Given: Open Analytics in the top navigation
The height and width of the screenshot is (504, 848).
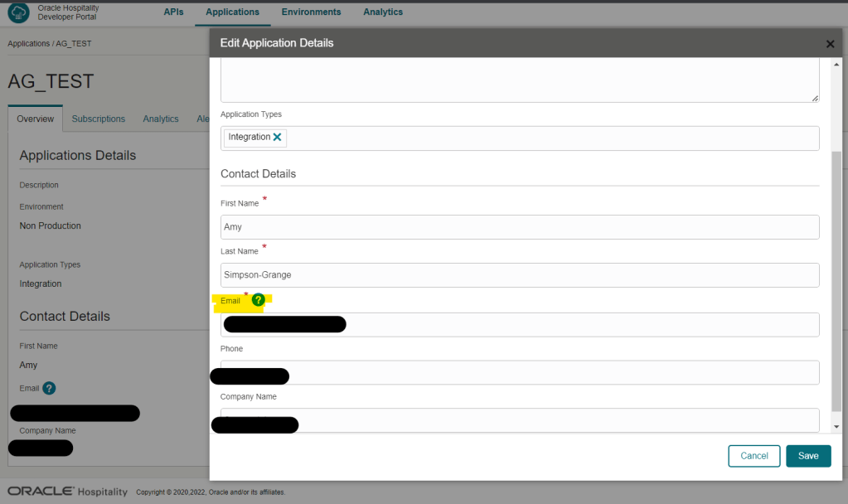Looking at the screenshot, I should (383, 12).
